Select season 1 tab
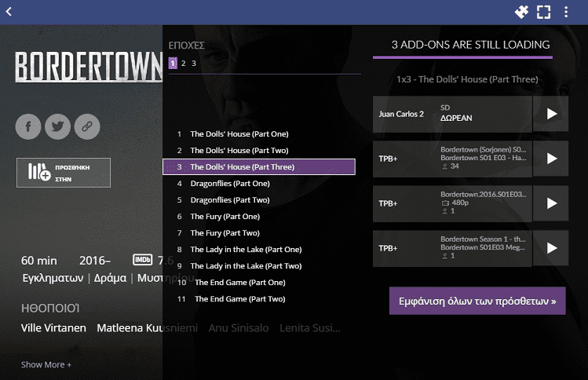 click(x=173, y=64)
